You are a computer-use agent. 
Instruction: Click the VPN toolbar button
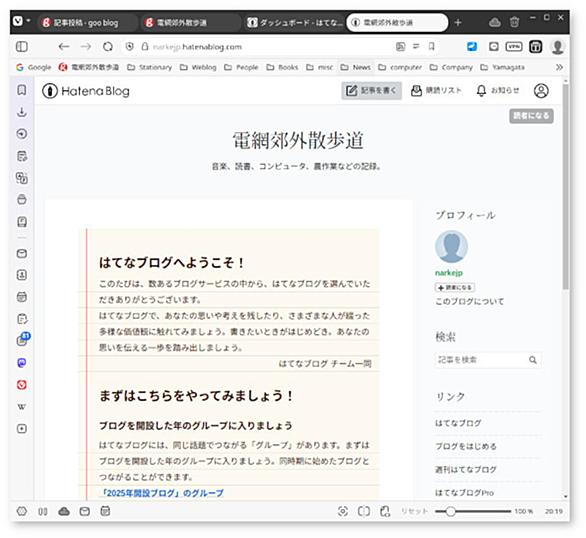pos(514,47)
